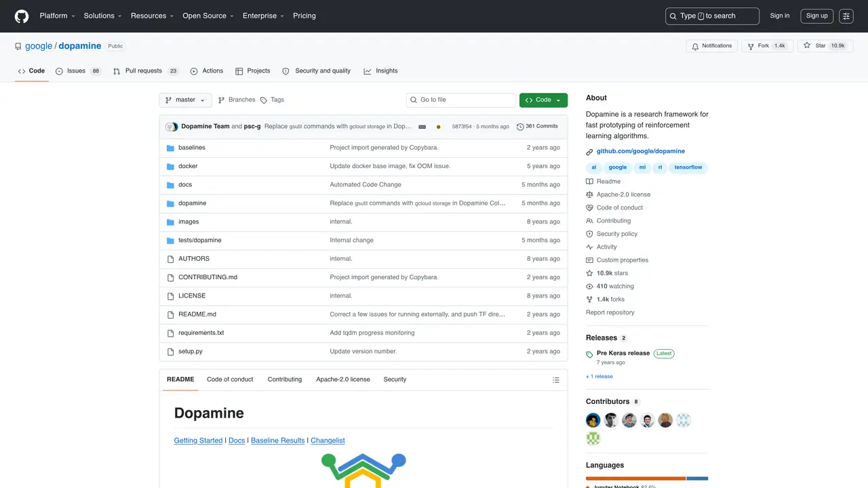Screen dimensions: 868x488
Task: Switch to the Pull requests tab
Action: 146,70
